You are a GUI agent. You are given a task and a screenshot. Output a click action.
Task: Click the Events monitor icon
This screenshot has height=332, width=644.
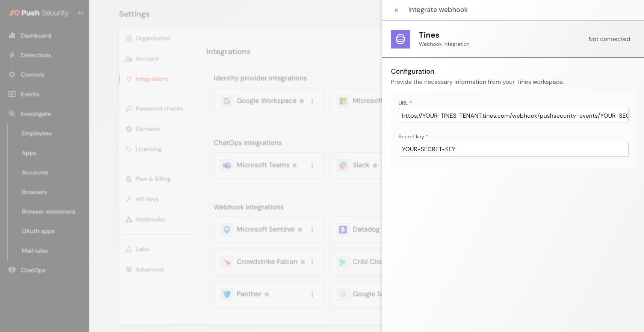12,94
